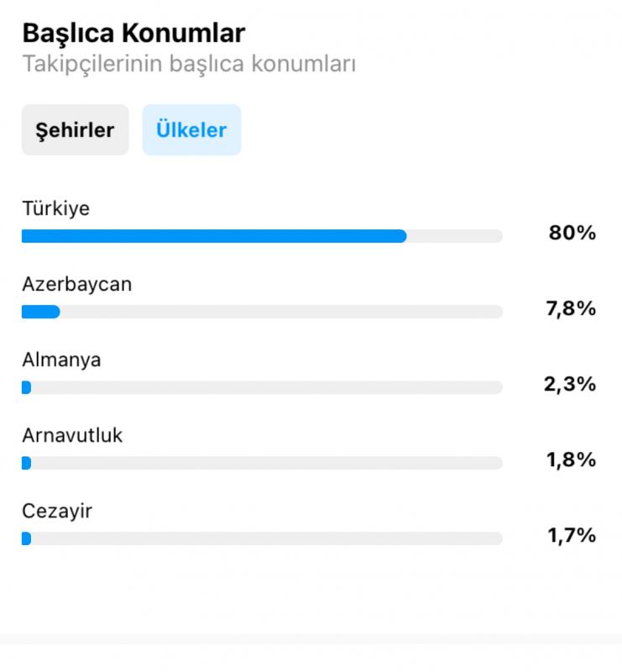Screen dimensions: 622x672
Task: Click the 2,3% percentage value
Action: click(x=570, y=384)
